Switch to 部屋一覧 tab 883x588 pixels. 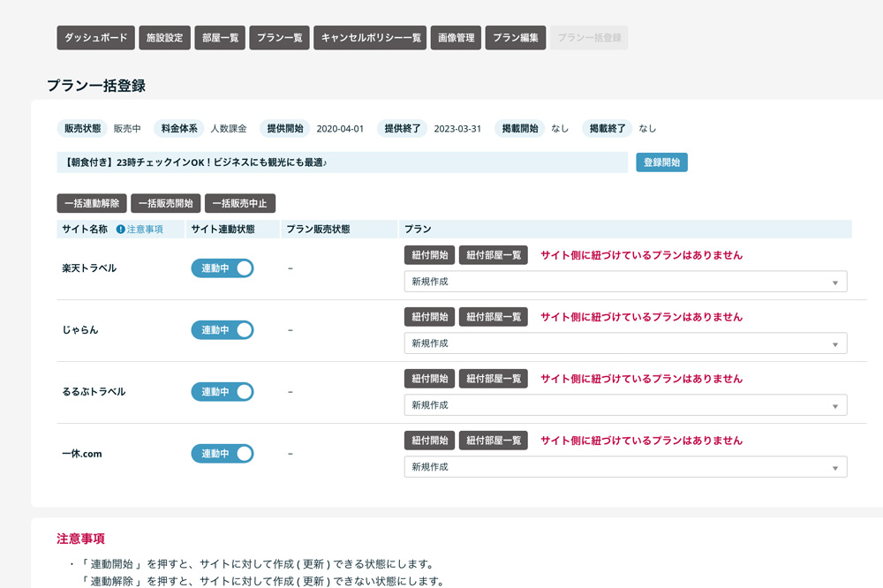(220, 38)
